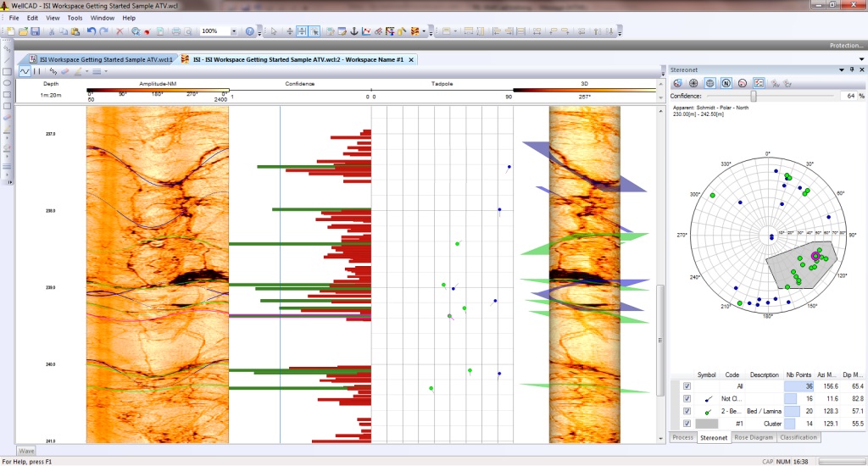Open the Tools menu

tap(75, 18)
